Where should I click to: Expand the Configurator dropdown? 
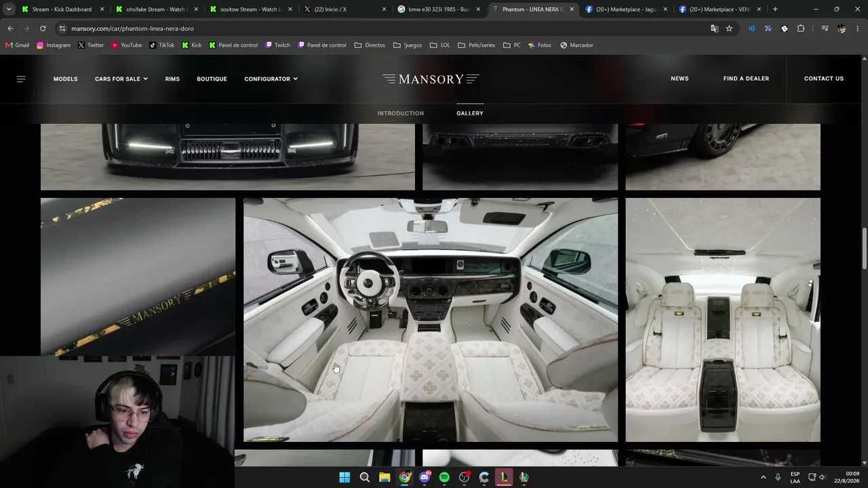pyautogui.click(x=271, y=79)
